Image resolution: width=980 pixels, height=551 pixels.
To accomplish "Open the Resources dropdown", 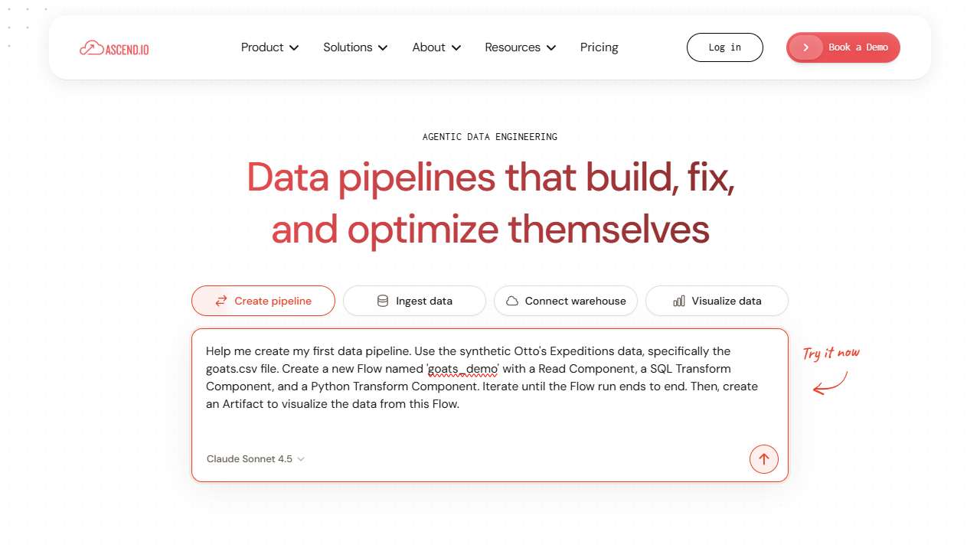I will click(521, 47).
